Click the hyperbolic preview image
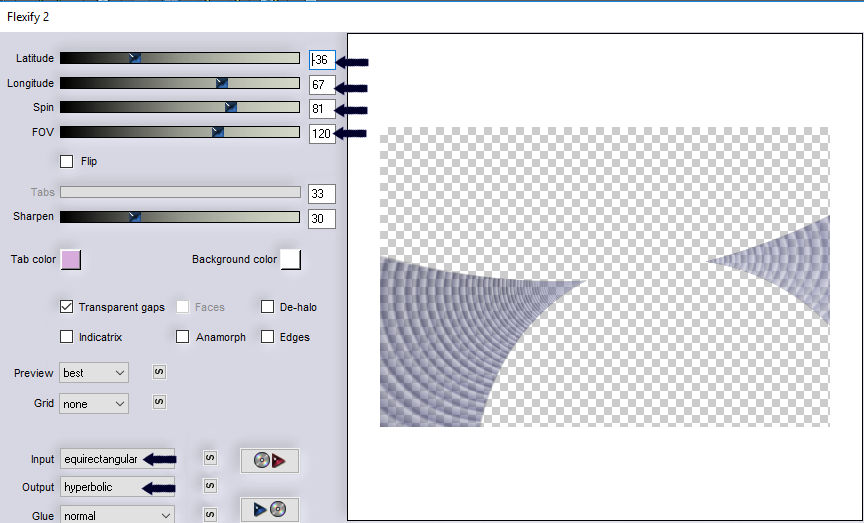This screenshot has height=523, width=864. [x=604, y=277]
